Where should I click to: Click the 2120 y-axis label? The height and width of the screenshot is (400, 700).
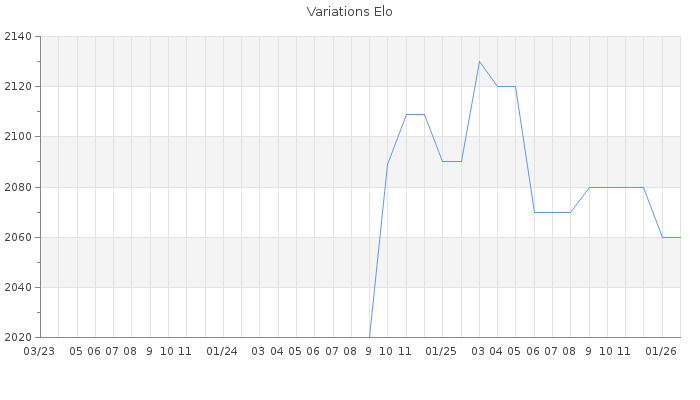point(18,87)
